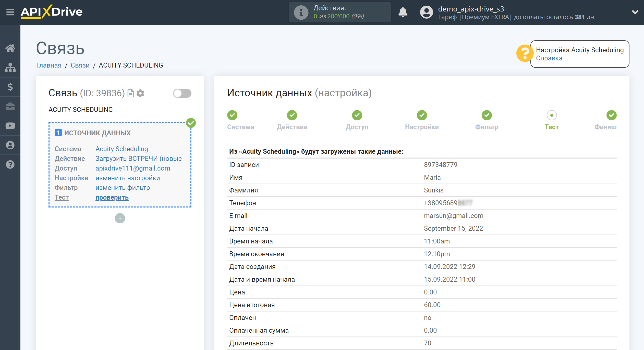Open the help question sidebar icon
Image resolution: width=644 pixels, height=350 pixels.
tap(10, 164)
